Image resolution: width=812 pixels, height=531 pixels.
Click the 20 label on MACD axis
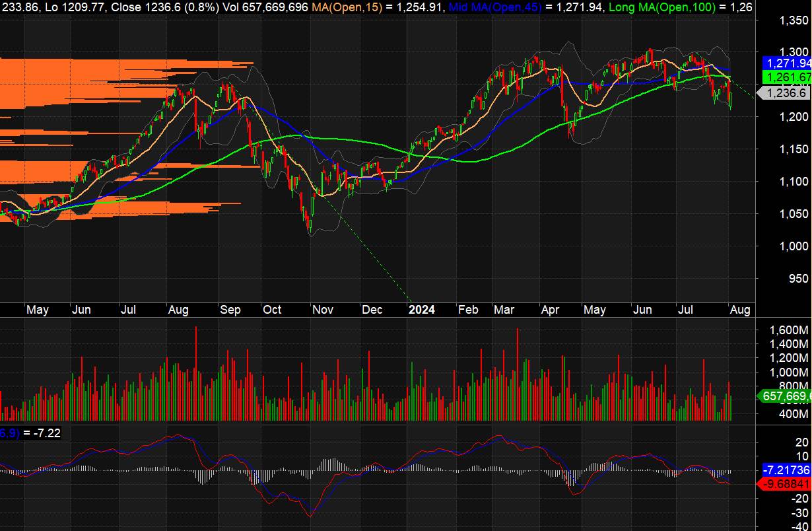coord(802,442)
